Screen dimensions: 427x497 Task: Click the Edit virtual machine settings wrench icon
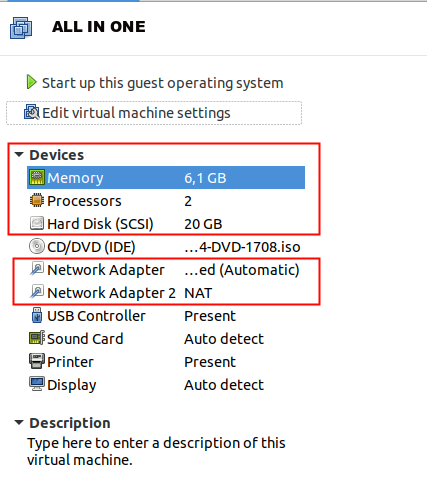[x=32, y=112]
